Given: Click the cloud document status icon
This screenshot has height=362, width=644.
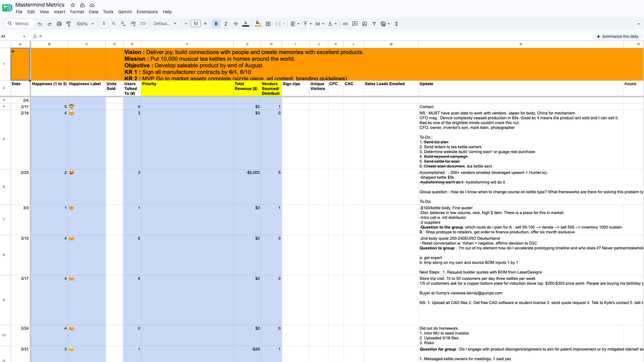Looking at the screenshot, I should pos(92,4).
